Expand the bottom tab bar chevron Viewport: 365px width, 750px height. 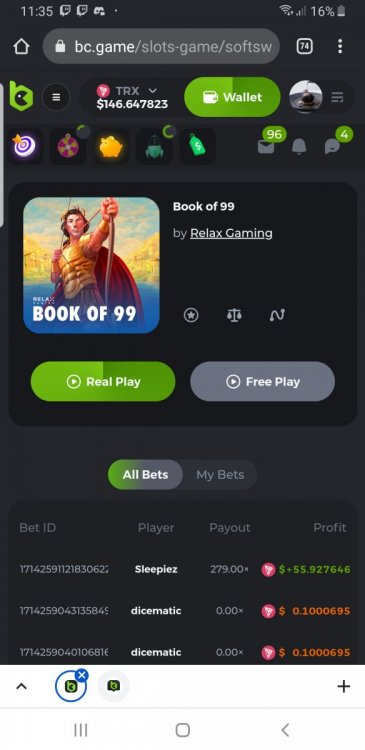coord(21,687)
